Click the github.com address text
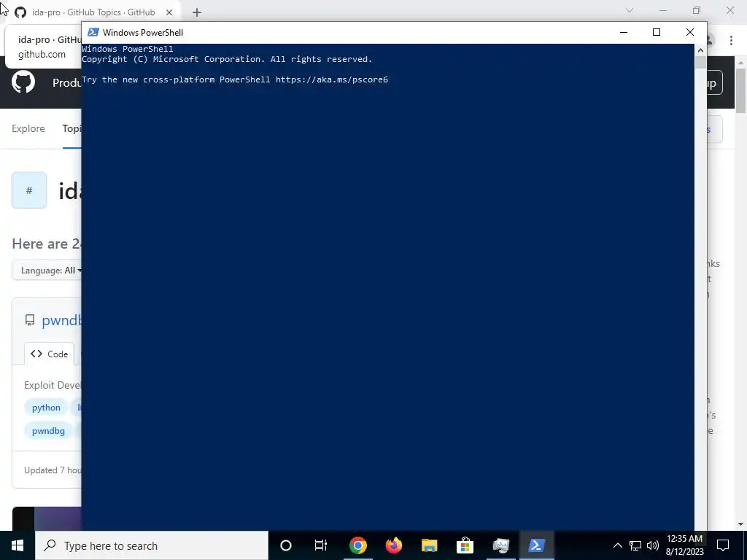The height and width of the screenshot is (560, 747). [42, 54]
